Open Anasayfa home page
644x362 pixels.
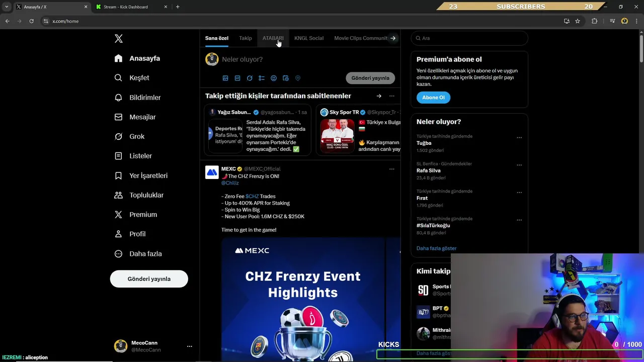coord(137,58)
